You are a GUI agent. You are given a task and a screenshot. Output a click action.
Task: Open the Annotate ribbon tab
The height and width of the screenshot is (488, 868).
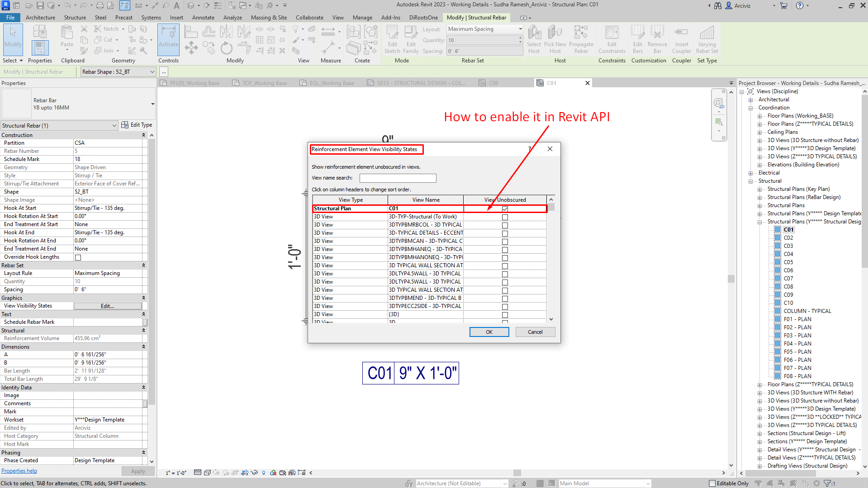pyautogui.click(x=203, y=18)
